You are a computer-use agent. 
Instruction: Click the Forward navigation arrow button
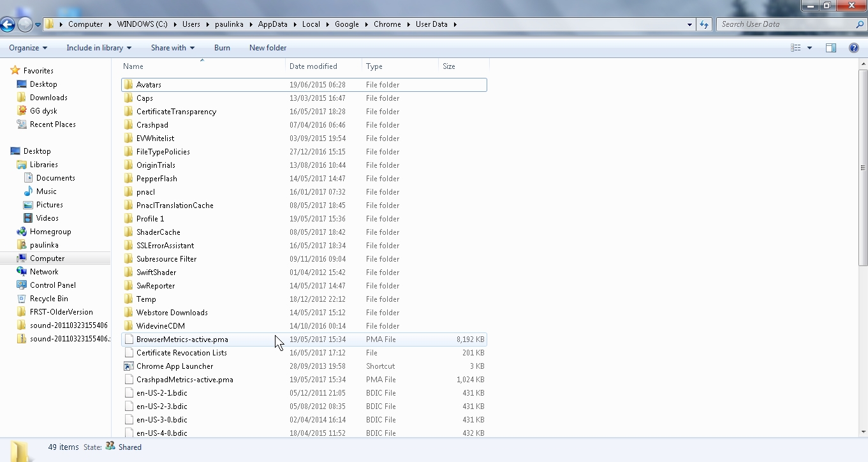(x=25, y=24)
